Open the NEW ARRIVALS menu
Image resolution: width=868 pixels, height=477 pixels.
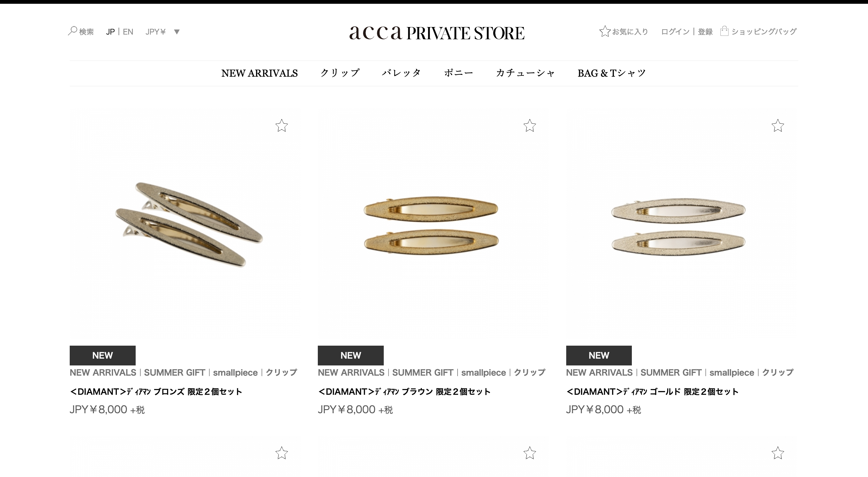(x=259, y=73)
